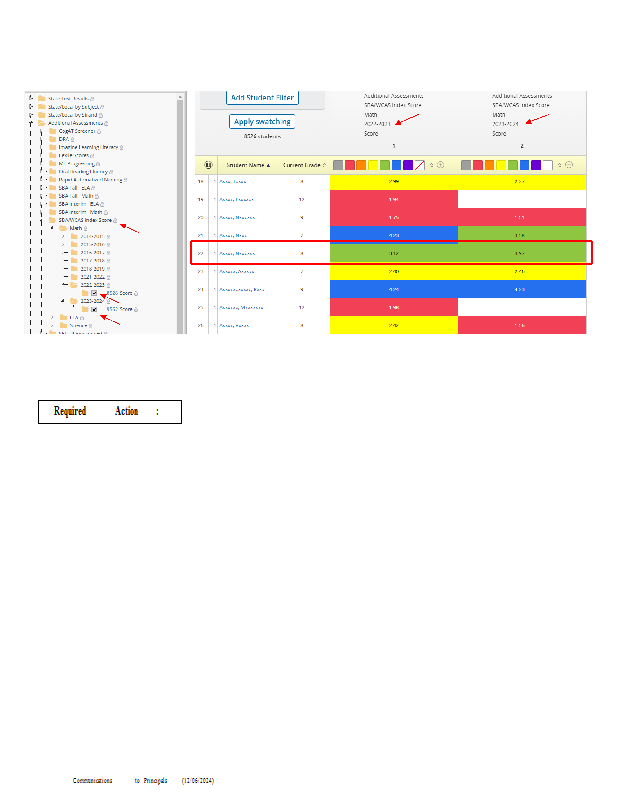
Task: Click the sort arrows in column 2 swatch header
Action: 560,165
